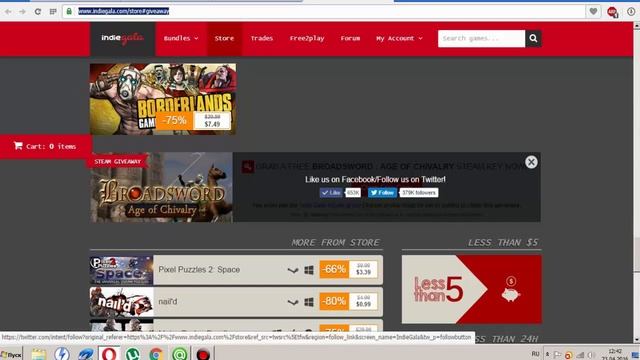
Task: Open the IndieGala logo home link
Action: 122,38
